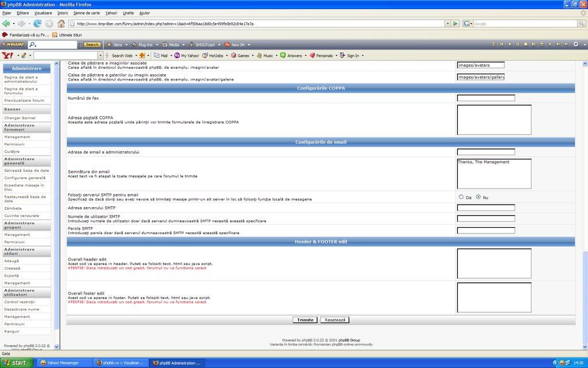This screenshot has height=368, width=588.
Task: Click the Yahoo! Y! logo icon
Action: pyautogui.click(x=7, y=56)
